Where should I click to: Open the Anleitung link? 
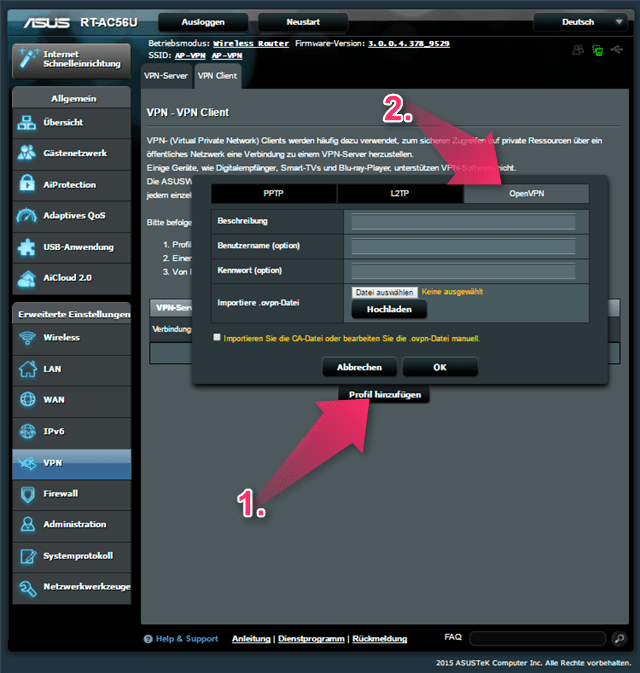point(251,639)
